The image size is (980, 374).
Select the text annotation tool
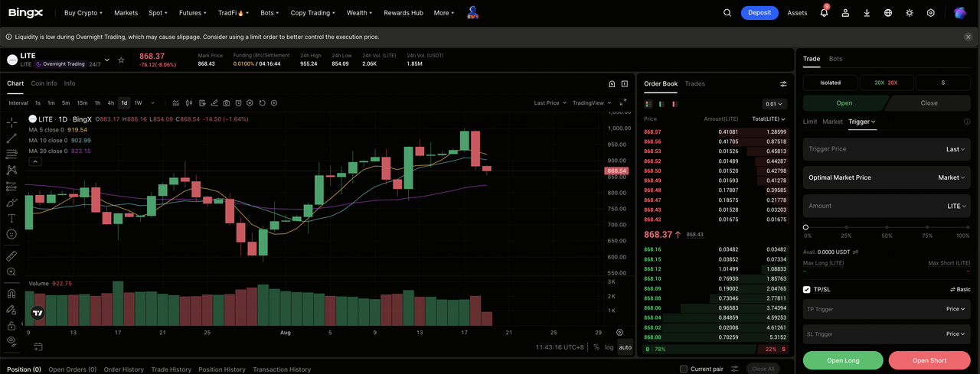[11, 218]
